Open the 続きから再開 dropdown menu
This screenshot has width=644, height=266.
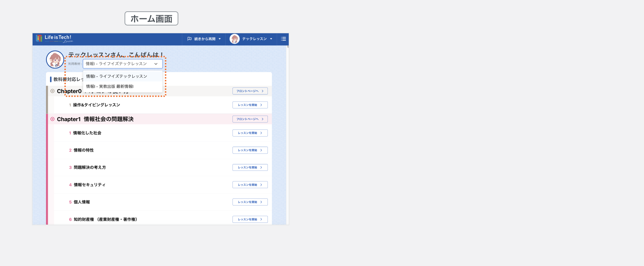click(x=204, y=39)
